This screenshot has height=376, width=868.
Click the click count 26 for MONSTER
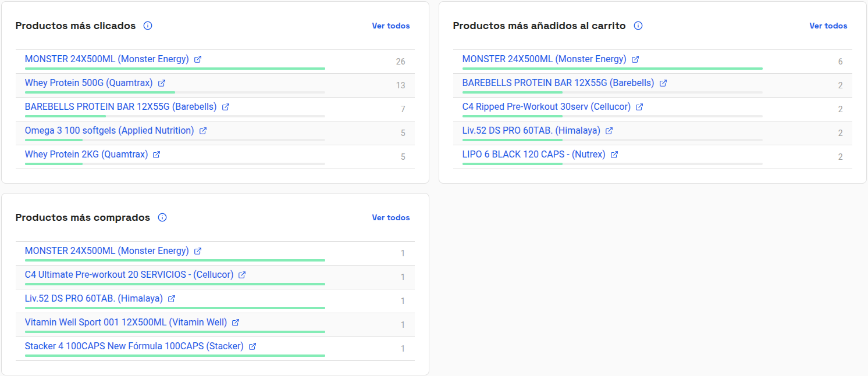click(x=400, y=62)
